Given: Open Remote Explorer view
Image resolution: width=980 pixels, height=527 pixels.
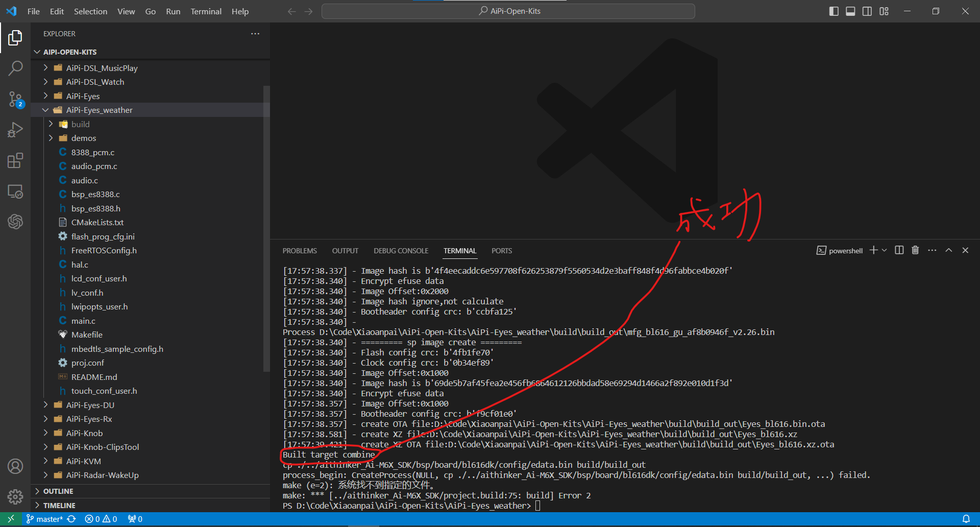Looking at the screenshot, I should click(15, 191).
